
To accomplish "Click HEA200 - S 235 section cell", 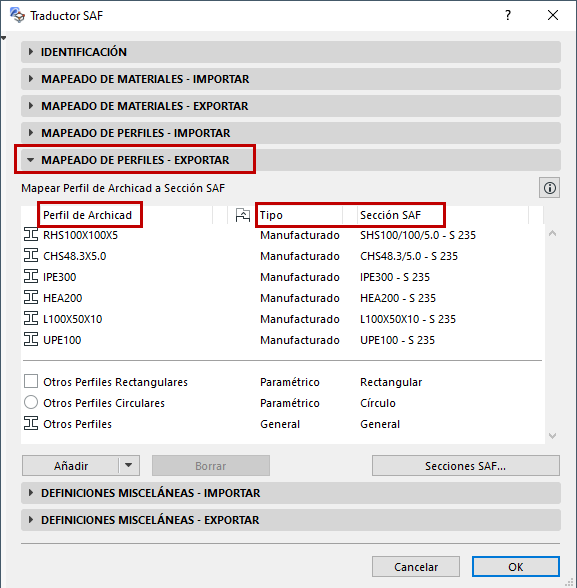I will pos(398,298).
